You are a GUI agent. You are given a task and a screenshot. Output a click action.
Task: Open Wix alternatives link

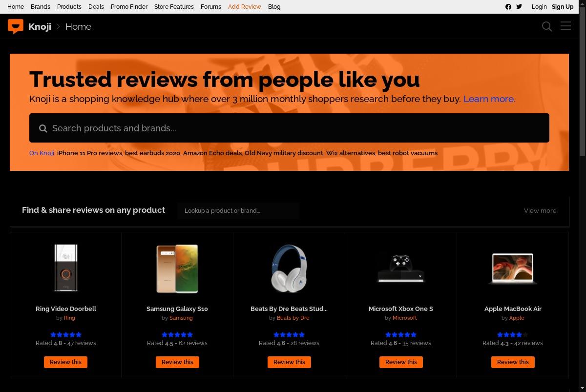(x=351, y=153)
